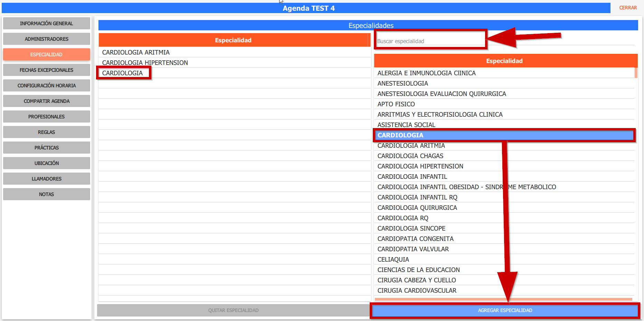Open the Prácticas section

tap(46, 148)
